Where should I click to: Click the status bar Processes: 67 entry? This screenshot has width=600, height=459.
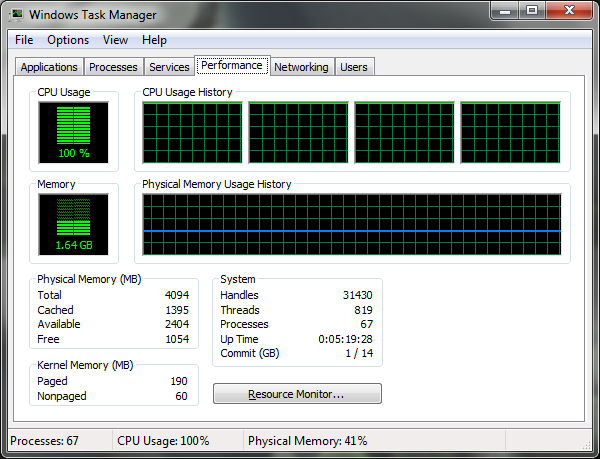point(44,441)
